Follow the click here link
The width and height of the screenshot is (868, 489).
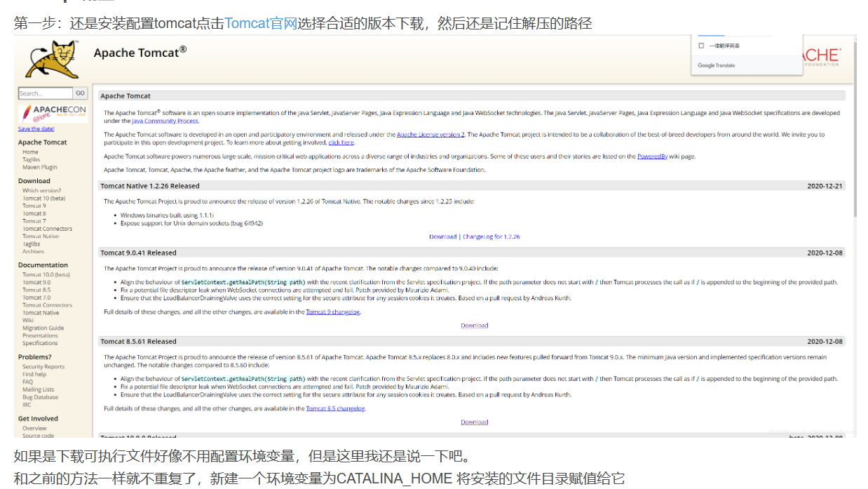click(341, 142)
